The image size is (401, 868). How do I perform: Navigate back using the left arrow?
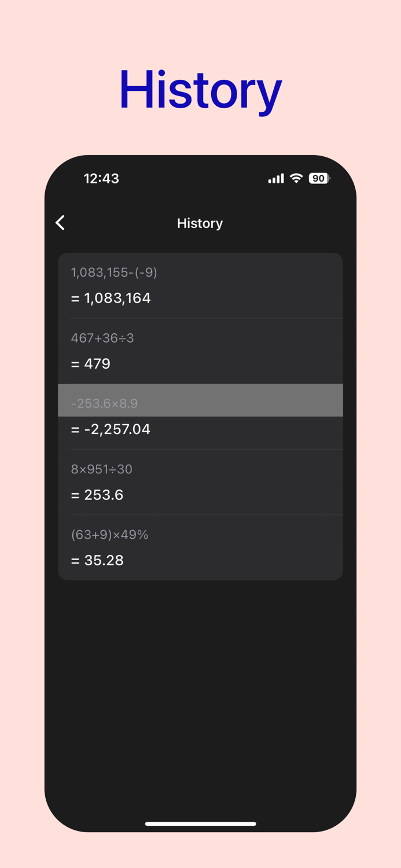coord(60,223)
